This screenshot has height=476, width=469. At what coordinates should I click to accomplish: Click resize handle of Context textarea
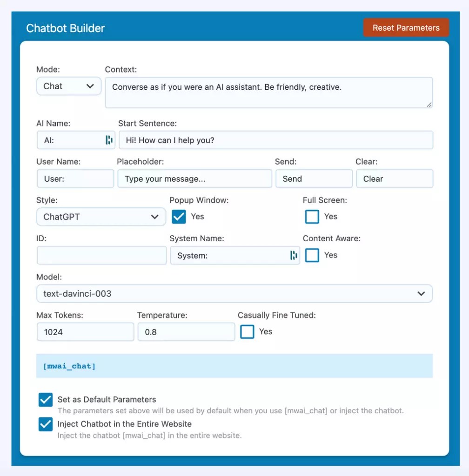tap(429, 105)
